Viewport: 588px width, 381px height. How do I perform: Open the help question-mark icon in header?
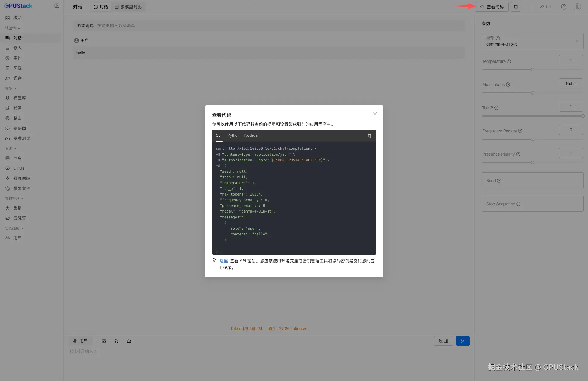(563, 7)
